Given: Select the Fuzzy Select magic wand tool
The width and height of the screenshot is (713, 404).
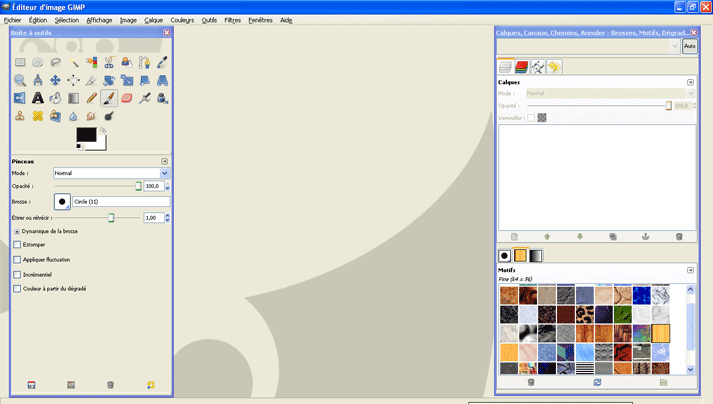Looking at the screenshot, I should (x=74, y=62).
